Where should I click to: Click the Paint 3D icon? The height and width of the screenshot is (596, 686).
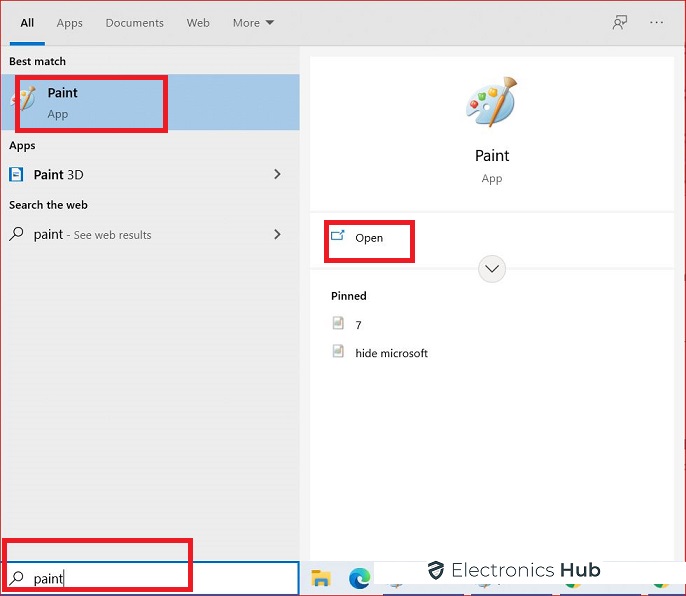click(16, 175)
